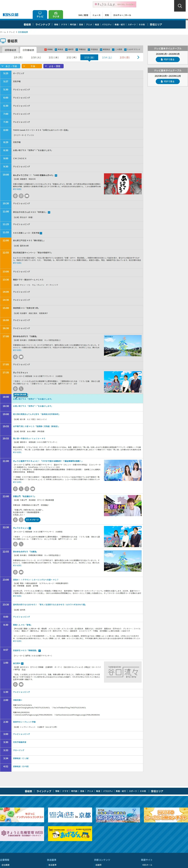
Task: Jump to あさ・午前 time section
Action: (10, 66)
